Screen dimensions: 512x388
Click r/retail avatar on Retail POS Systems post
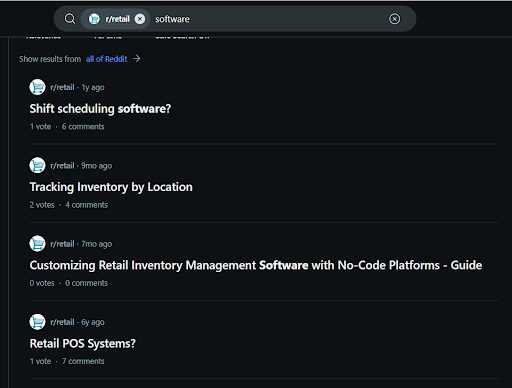37,322
